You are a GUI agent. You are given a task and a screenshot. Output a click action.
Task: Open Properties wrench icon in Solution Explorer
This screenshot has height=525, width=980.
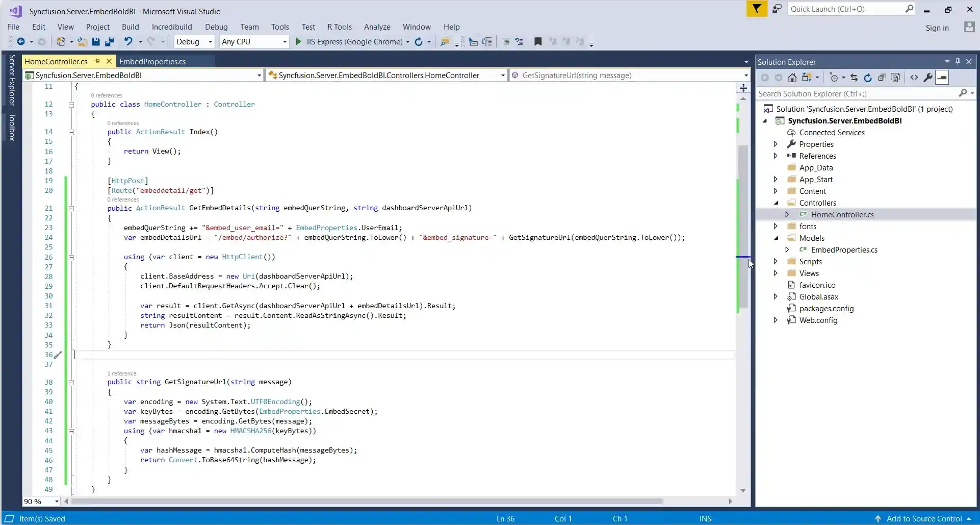tap(928, 78)
